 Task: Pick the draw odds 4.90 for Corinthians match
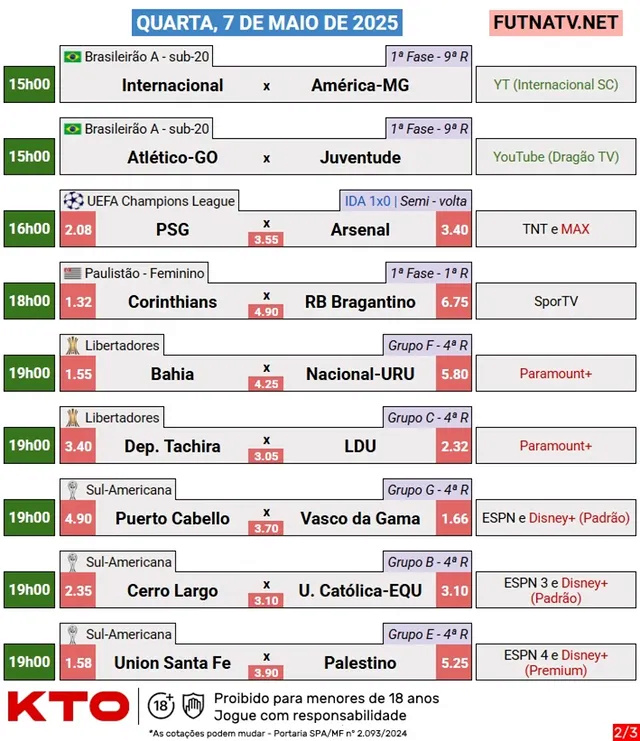pyautogui.click(x=266, y=311)
